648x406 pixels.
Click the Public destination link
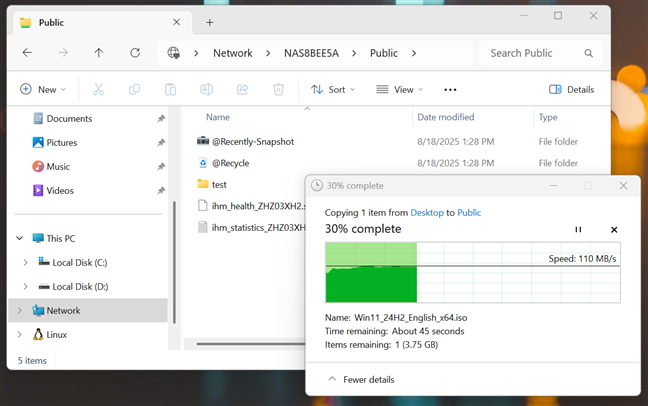[x=469, y=213]
